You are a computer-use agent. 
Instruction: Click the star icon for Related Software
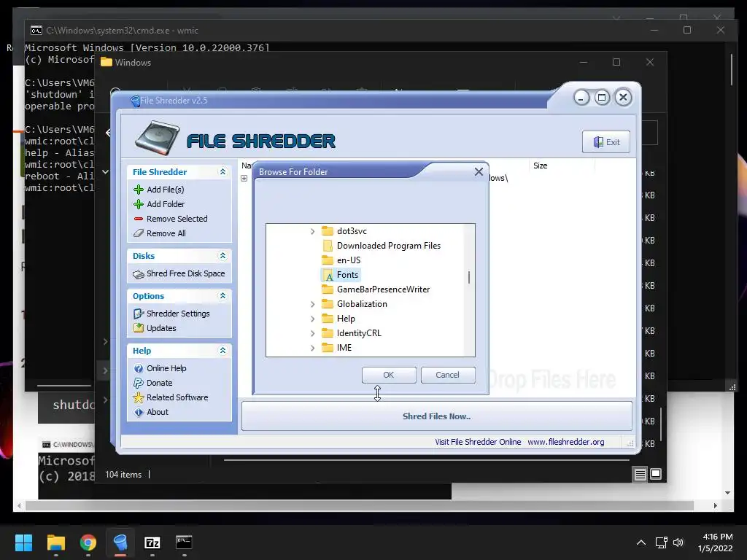click(139, 397)
